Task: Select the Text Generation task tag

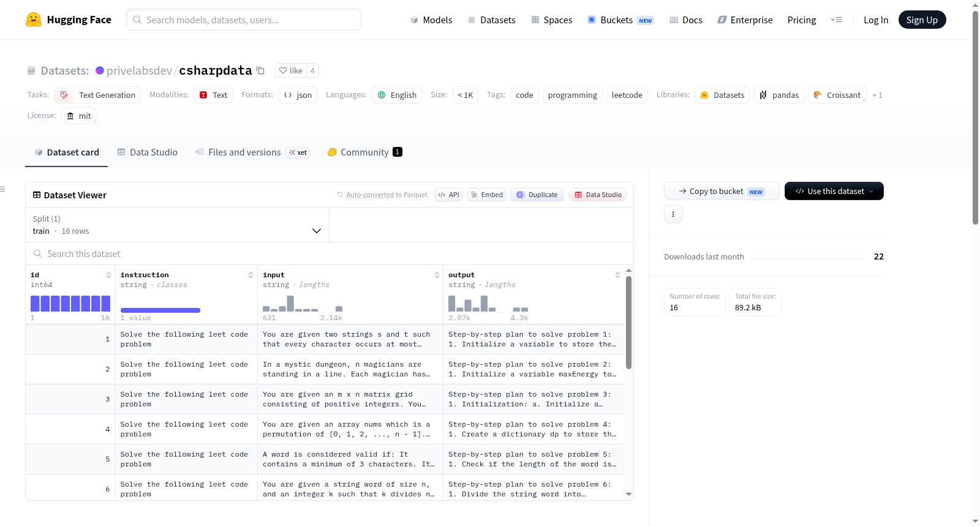Action: pyautogui.click(x=97, y=95)
